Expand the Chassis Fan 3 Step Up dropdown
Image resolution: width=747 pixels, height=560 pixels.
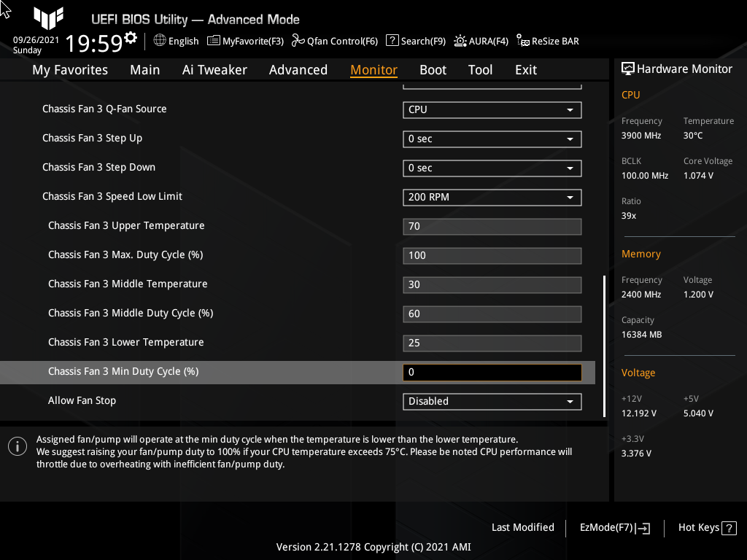pos(492,139)
